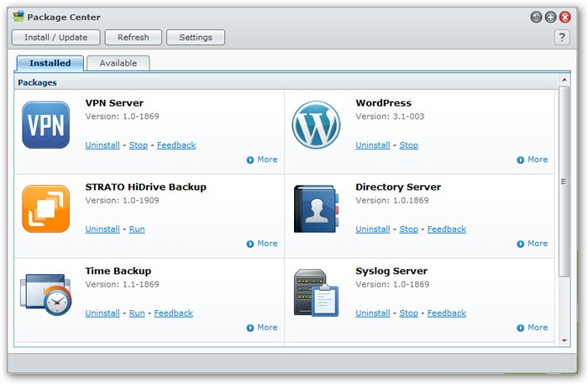Screen dimensions: 588x384
Task: Expand More details for Syslog Server
Action: click(x=538, y=328)
